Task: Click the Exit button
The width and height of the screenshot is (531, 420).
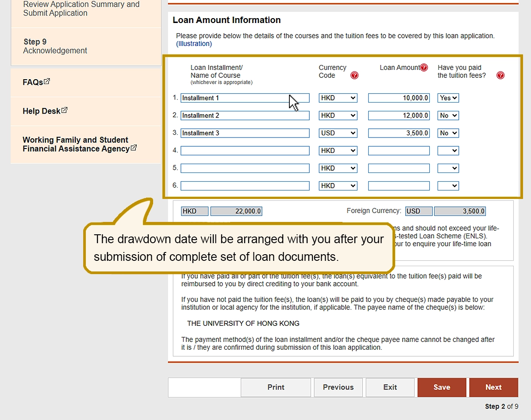Action: (390, 387)
